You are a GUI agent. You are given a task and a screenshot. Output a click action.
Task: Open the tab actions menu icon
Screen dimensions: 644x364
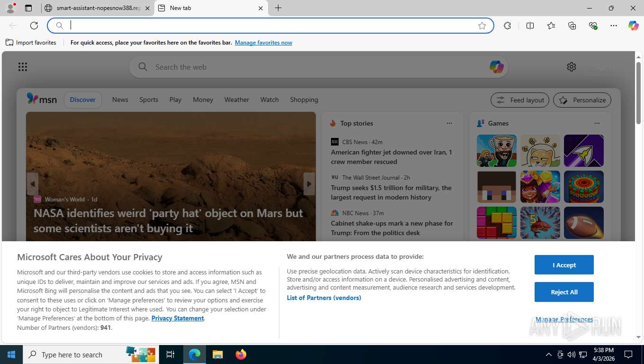click(x=28, y=8)
